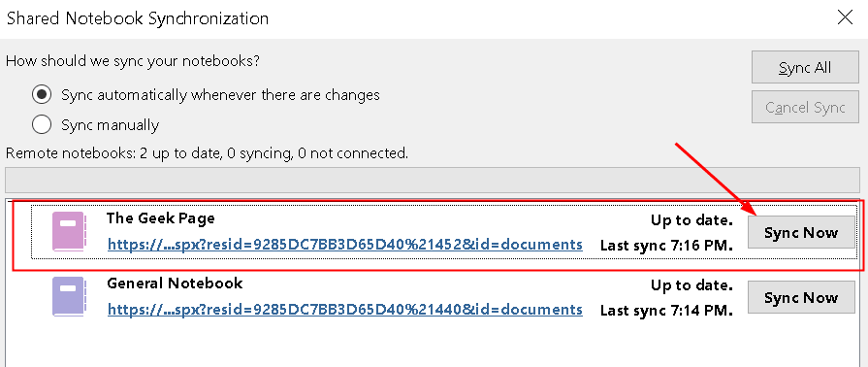Select Sync automatically whenever there are changes
The height and width of the screenshot is (367, 868).
tap(42, 95)
